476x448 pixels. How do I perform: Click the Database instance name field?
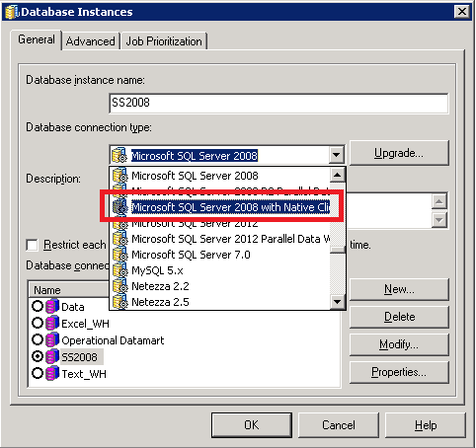278,104
